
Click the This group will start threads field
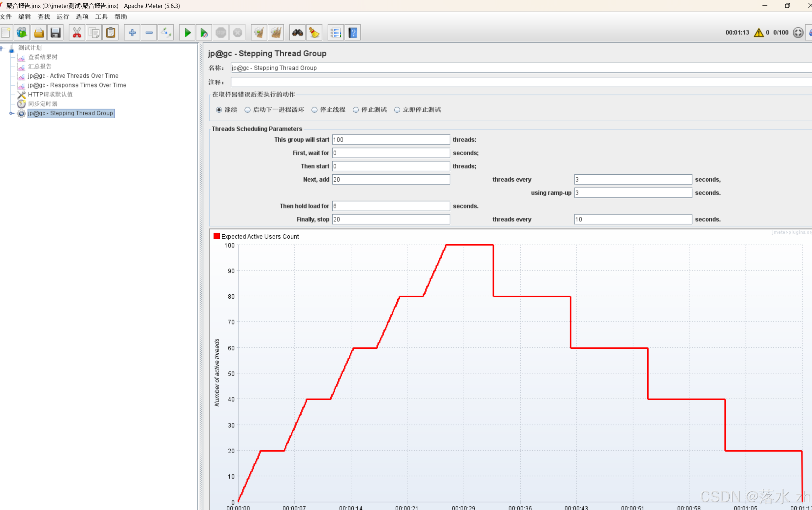(391, 140)
